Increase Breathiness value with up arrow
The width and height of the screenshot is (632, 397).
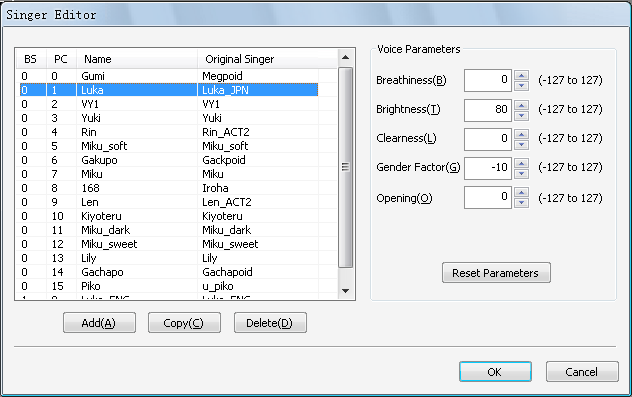(522, 75)
